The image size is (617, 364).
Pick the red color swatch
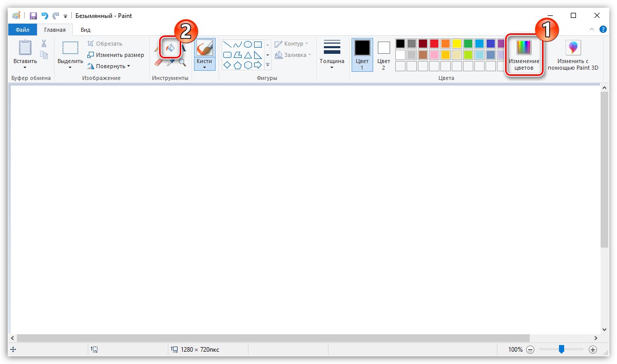point(434,44)
